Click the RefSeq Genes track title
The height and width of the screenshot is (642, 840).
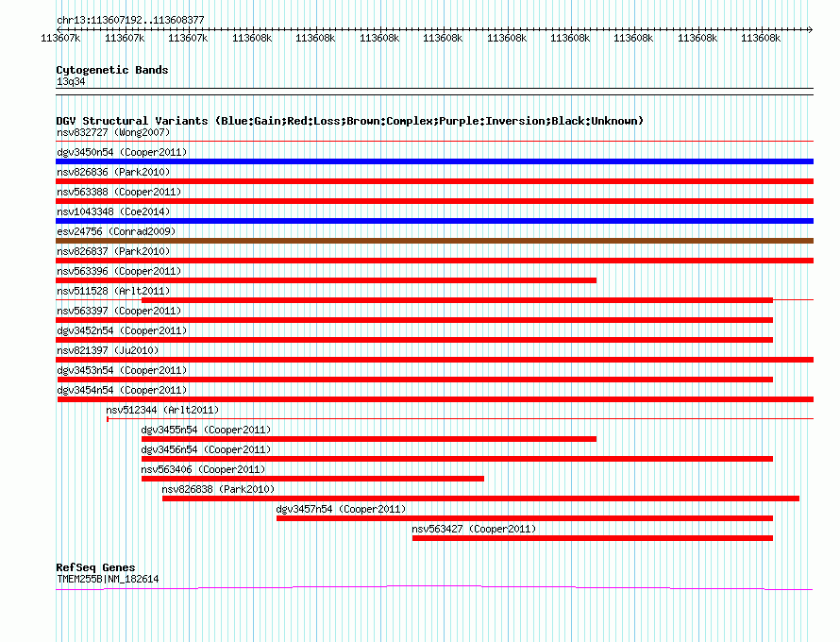(95, 567)
